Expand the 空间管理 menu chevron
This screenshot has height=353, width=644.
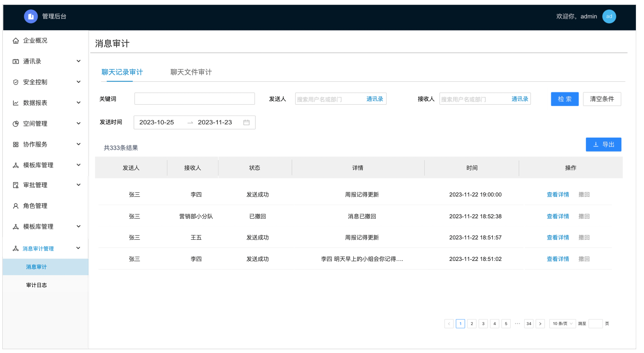pyautogui.click(x=79, y=123)
